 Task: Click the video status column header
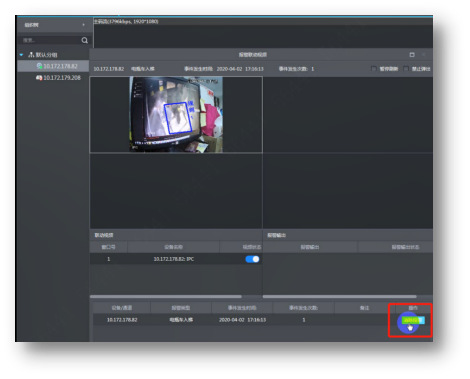click(241, 247)
